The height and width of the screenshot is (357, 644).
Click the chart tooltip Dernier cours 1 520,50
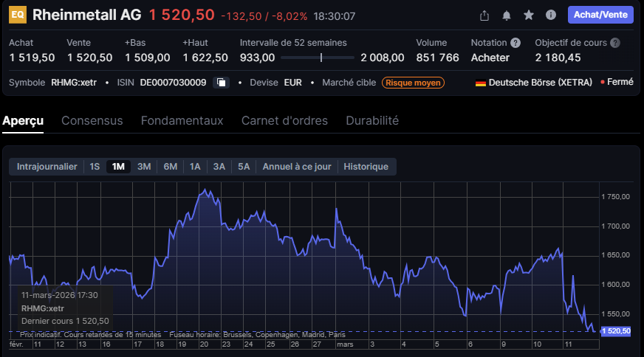click(65, 321)
